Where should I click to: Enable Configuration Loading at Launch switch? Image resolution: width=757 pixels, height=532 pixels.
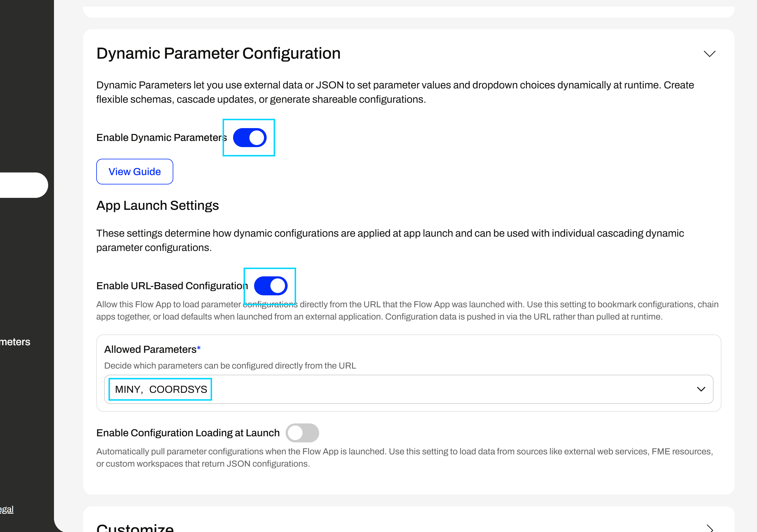click(302, 433)
